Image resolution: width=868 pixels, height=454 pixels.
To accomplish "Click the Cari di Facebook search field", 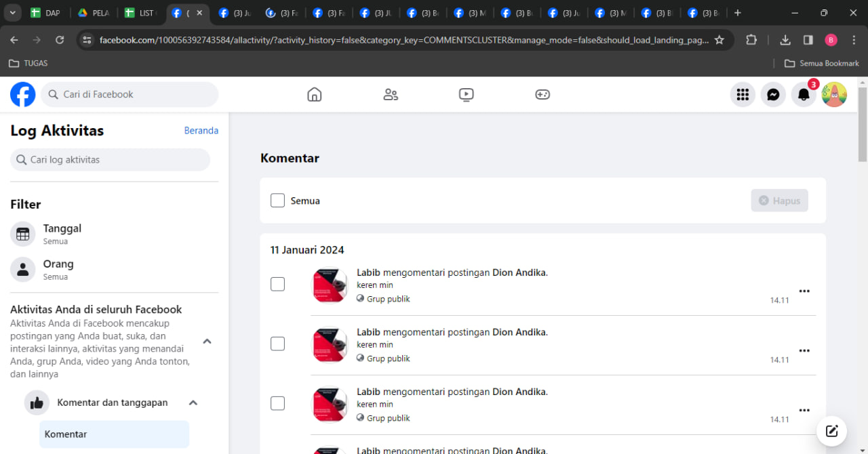I will 130,94.
